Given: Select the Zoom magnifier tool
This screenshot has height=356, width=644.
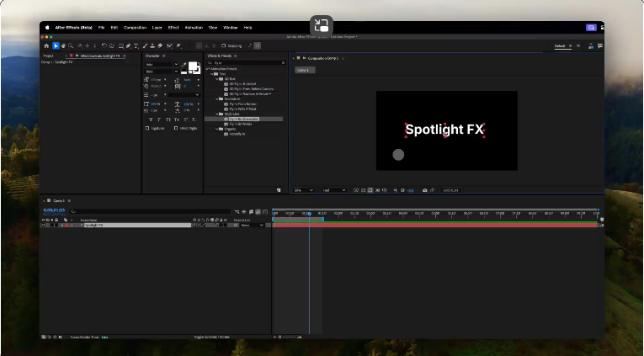Looking at the screenshot, I should coord(71,46).
